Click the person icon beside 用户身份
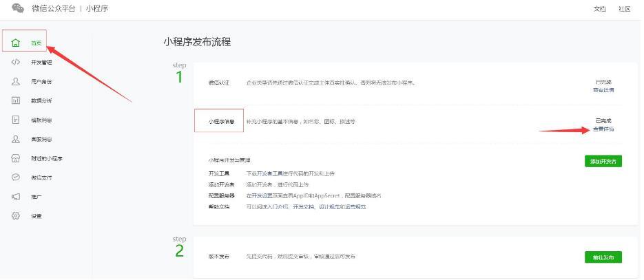This screenshot has height=280, width=644. click(16, 82)
